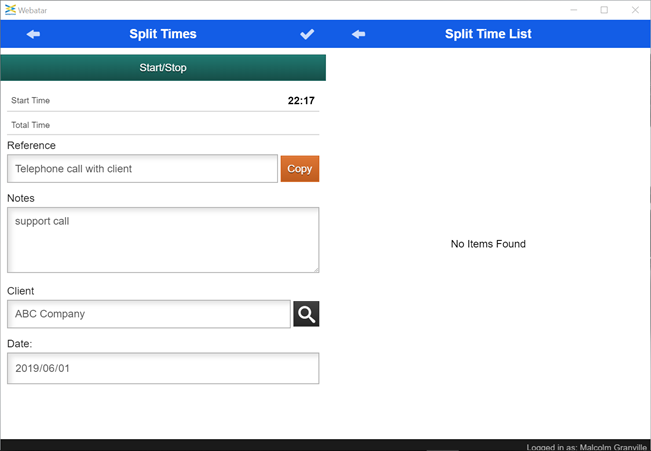Grab the Notes box resize handle
The width and height of the screenshot is (651, 451).
coord(314,268)
